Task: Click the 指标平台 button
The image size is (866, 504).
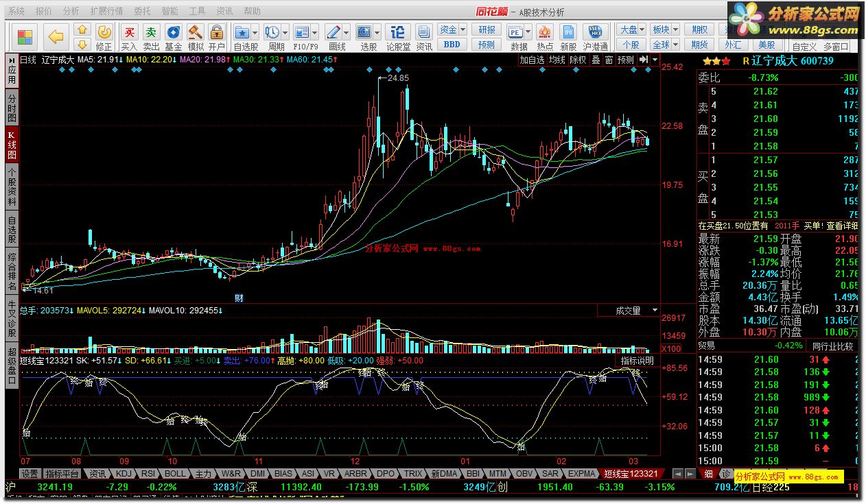Action: pos(64,474)
